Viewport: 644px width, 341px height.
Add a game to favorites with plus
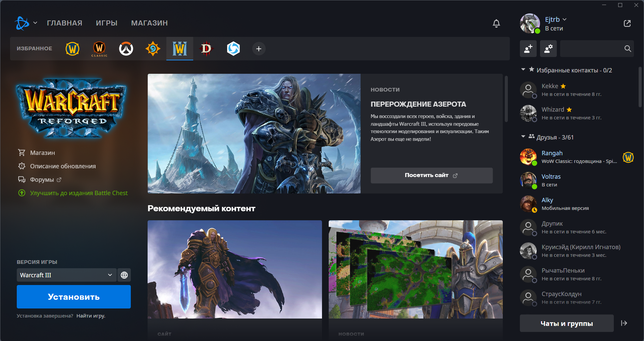tap(259, 49)
